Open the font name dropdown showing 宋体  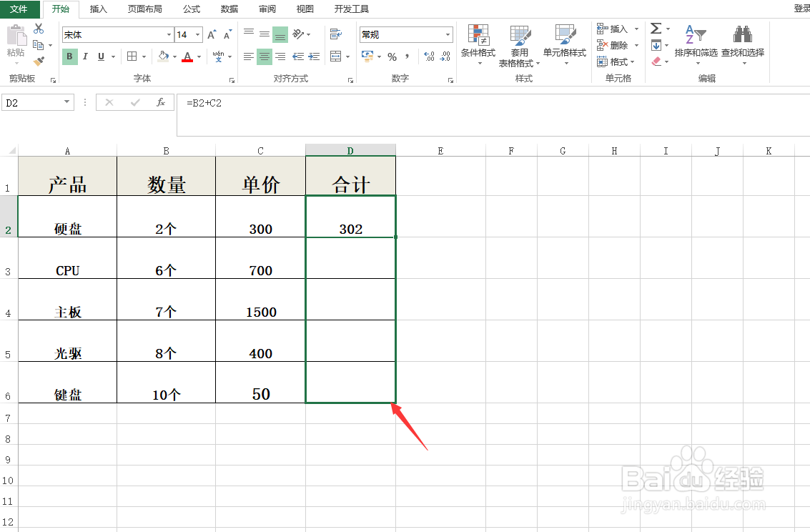coord(169,34)
